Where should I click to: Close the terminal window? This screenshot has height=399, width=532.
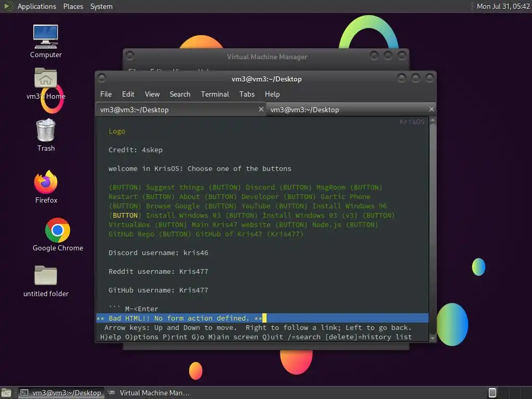click(x=429, y=78)
